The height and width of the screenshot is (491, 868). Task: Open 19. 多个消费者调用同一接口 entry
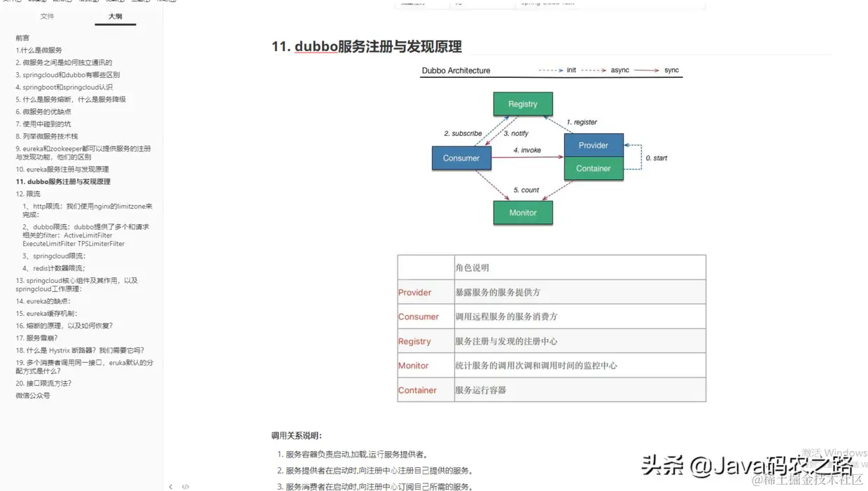click(84, 366)
